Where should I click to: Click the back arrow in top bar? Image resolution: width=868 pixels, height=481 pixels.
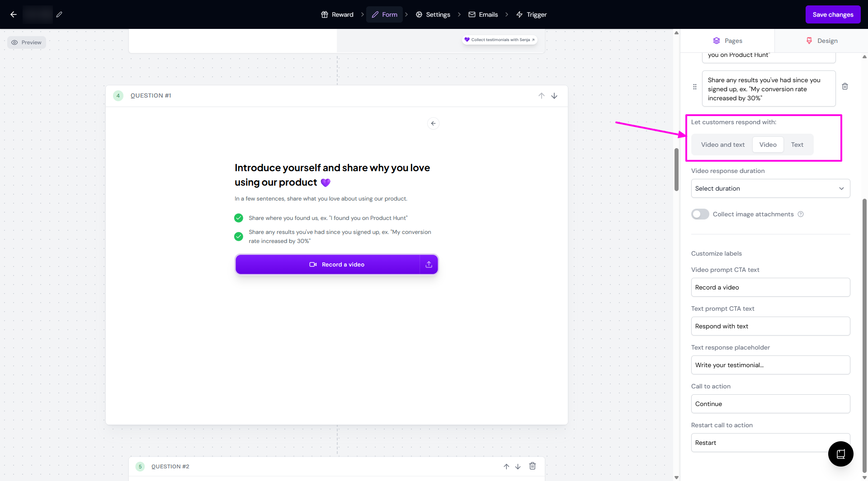point(14,14)
